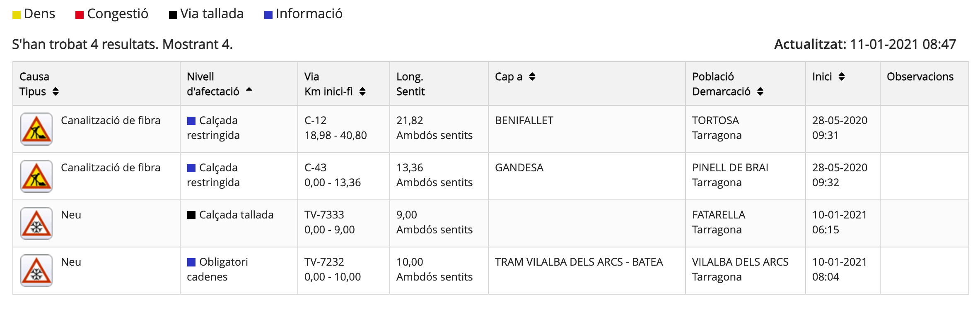This screenshot has width=980, height=312.
Task: Click blue Informació legend swatch
Action: [x=268, y=15]
